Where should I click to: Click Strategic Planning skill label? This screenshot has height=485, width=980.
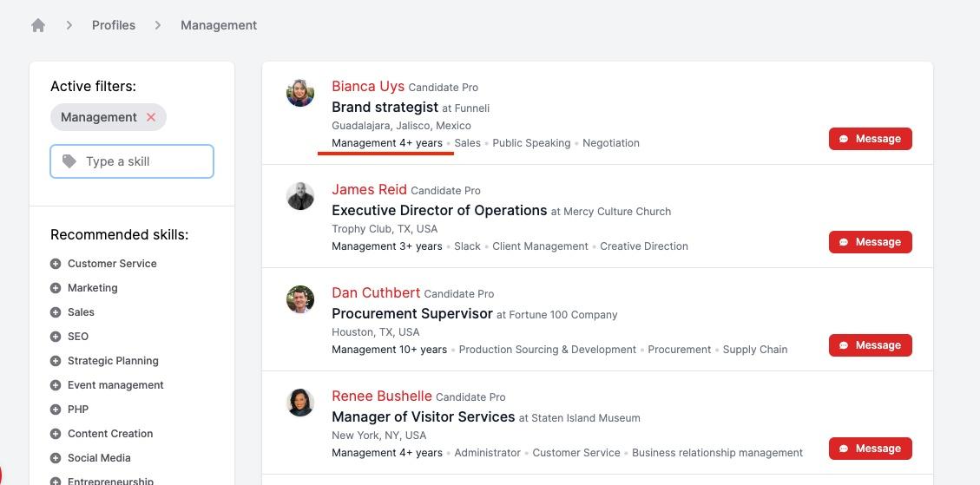(x=113, y=361)
